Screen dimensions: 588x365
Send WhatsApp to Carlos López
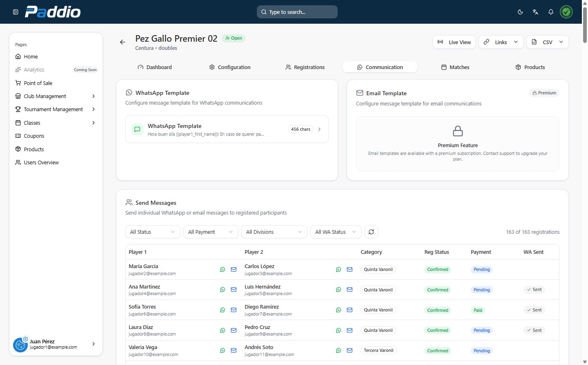[339, 269]
